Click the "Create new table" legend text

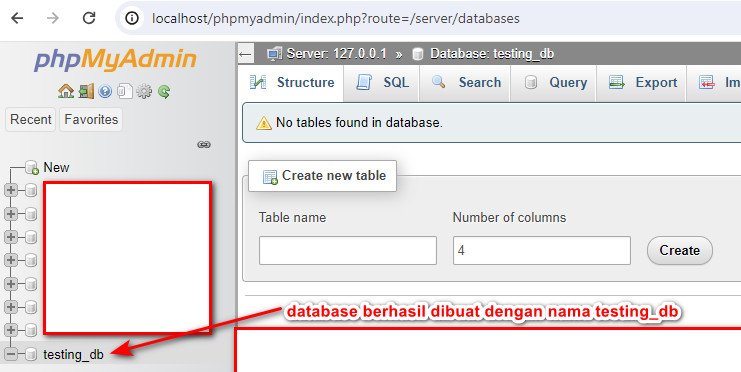pos(334,175)
